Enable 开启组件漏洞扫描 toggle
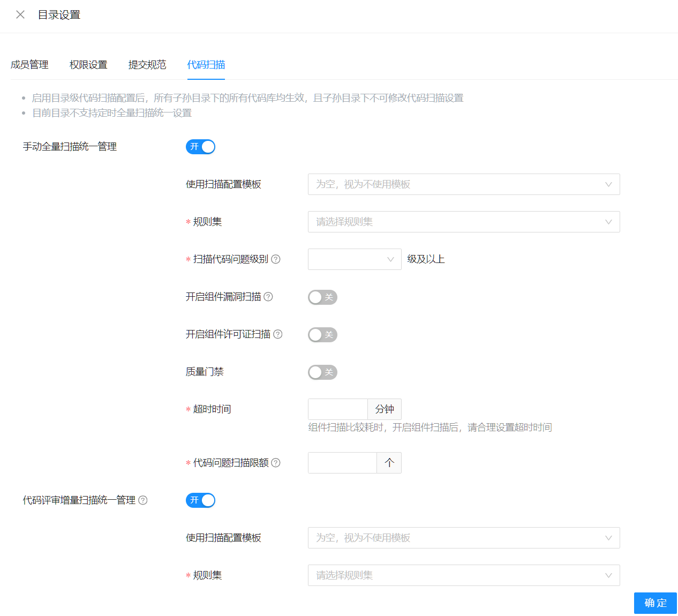The image size is (678, 616). (322, 297)
